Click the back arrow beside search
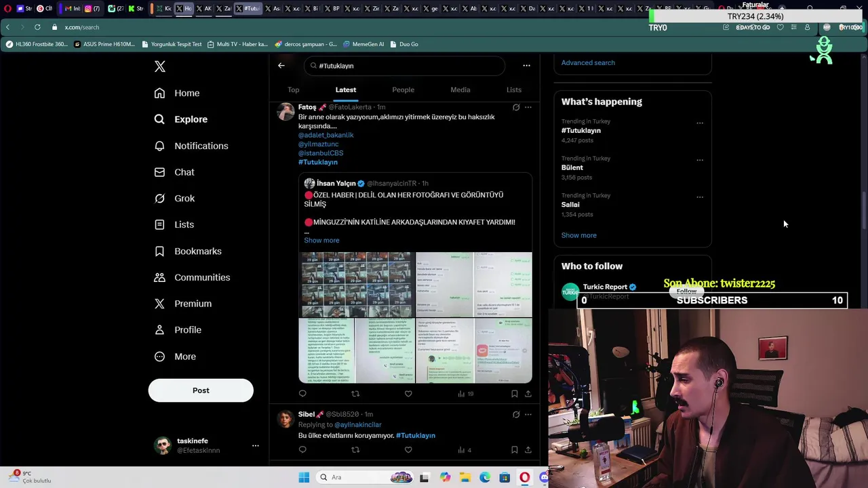868x488 pixels. click(281, 66)
